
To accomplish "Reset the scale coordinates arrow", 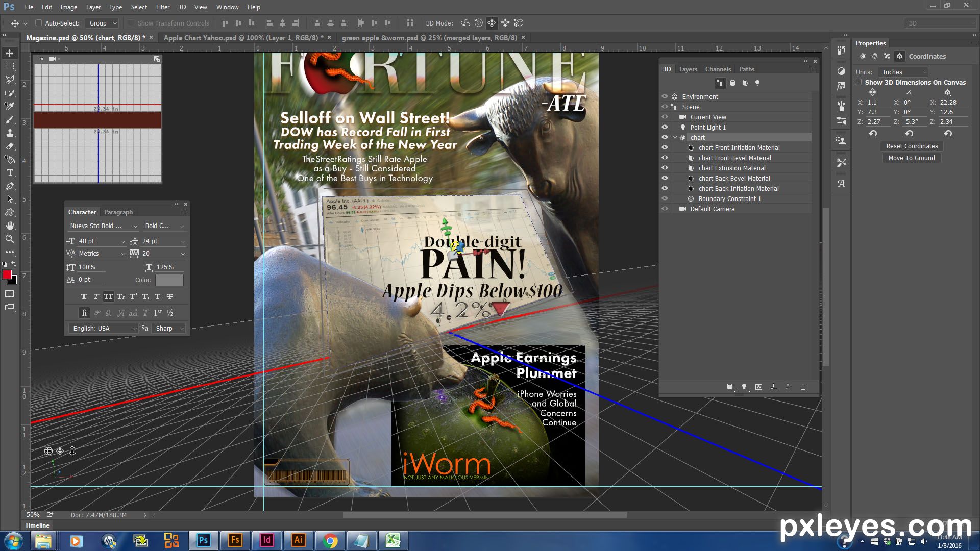I will 948,134.
